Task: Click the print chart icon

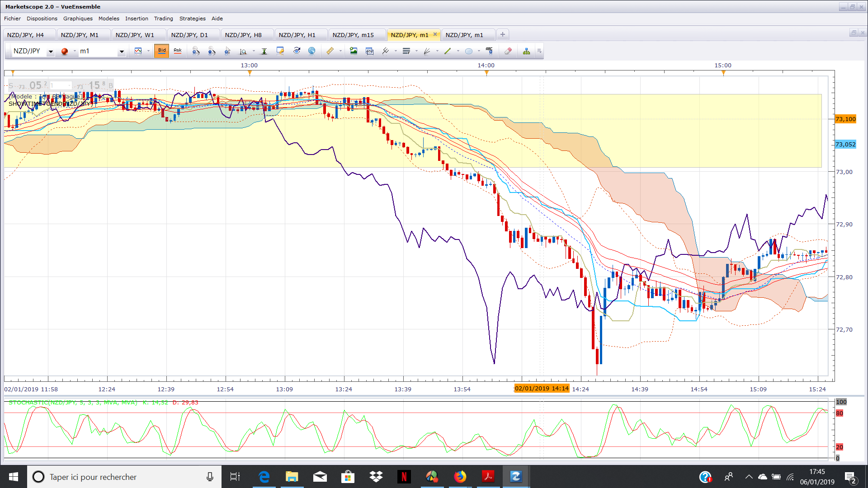Action: (369, 51)
